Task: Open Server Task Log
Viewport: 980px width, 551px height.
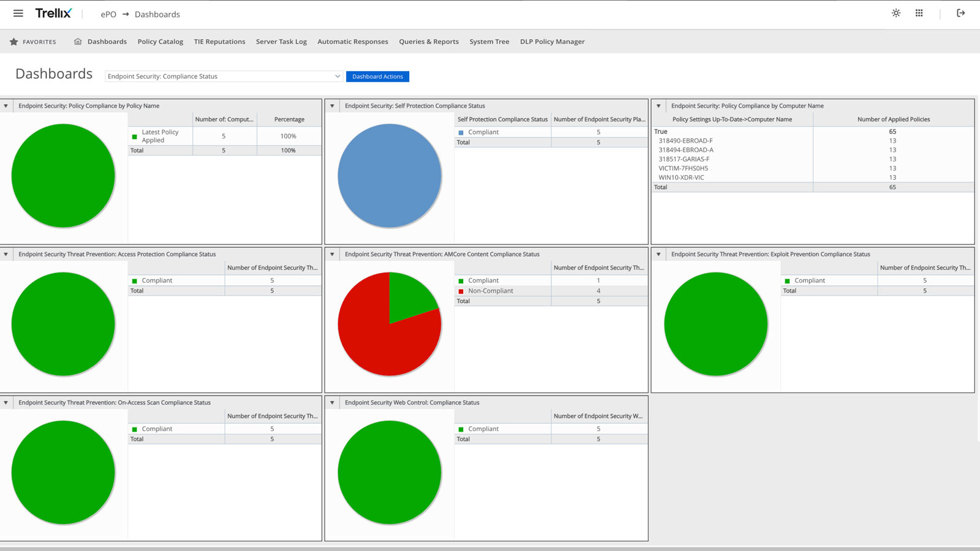Action: pyautogui.click(x=281, y=42)
